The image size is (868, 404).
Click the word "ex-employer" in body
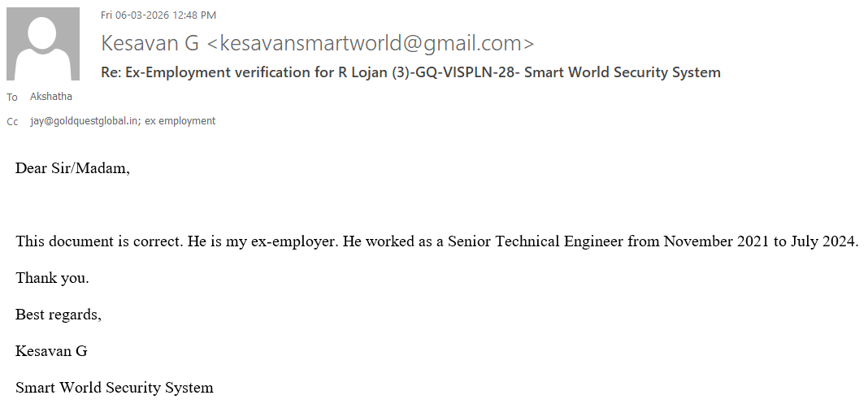pyautogui.click(x=298, y=241)
